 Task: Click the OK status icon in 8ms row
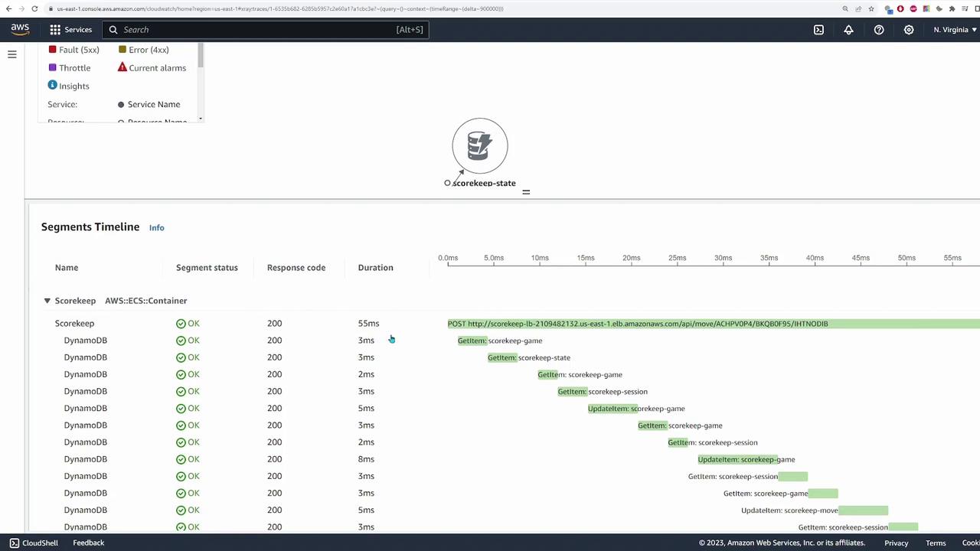point(181,459)
